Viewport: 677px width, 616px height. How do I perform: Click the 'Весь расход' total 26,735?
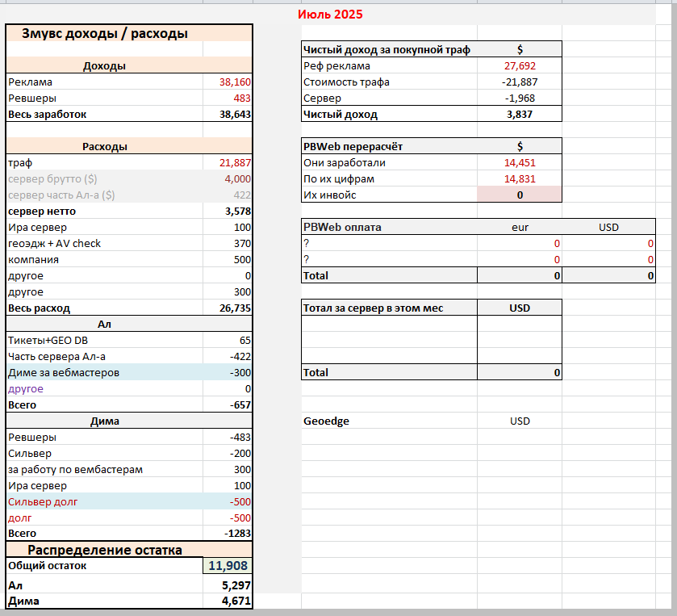(235, 308)
